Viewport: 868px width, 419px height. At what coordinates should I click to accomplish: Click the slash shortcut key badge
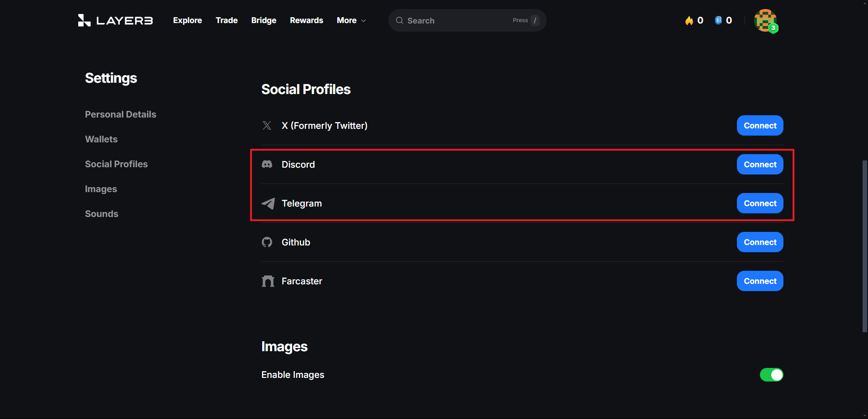tap(535, 20)
